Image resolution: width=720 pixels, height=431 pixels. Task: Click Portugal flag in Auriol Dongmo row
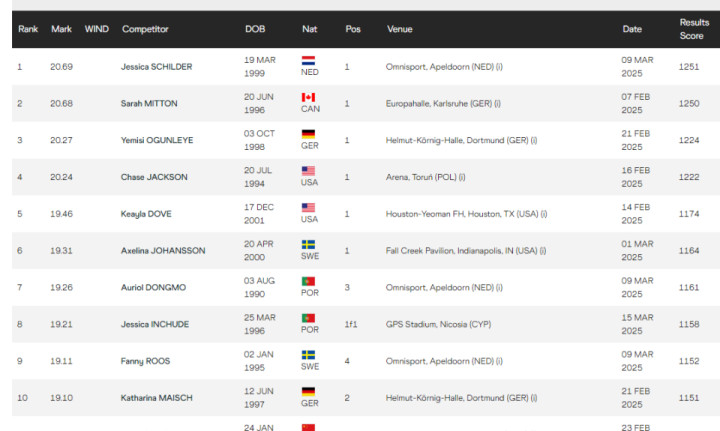[x=308, y=281]
